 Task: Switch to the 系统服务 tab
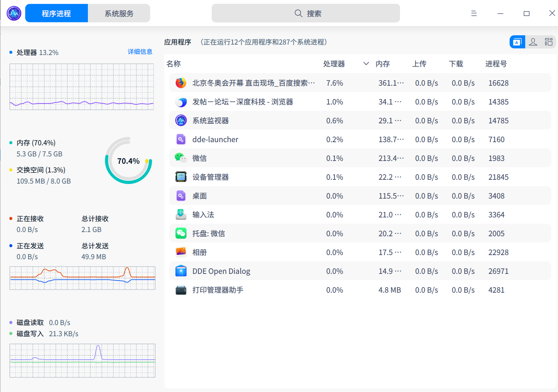point(119,13)
